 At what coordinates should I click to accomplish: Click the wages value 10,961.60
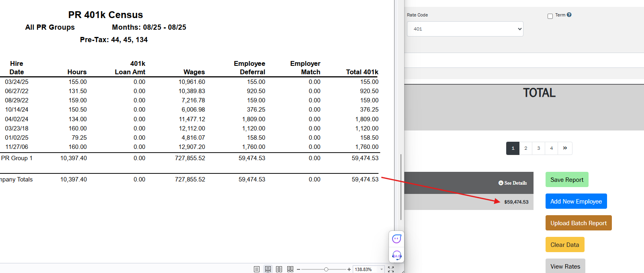coord(192,82)
